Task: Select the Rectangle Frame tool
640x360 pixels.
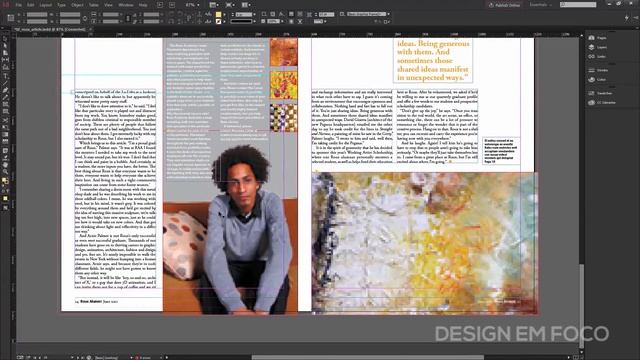Action: [5, 104]
